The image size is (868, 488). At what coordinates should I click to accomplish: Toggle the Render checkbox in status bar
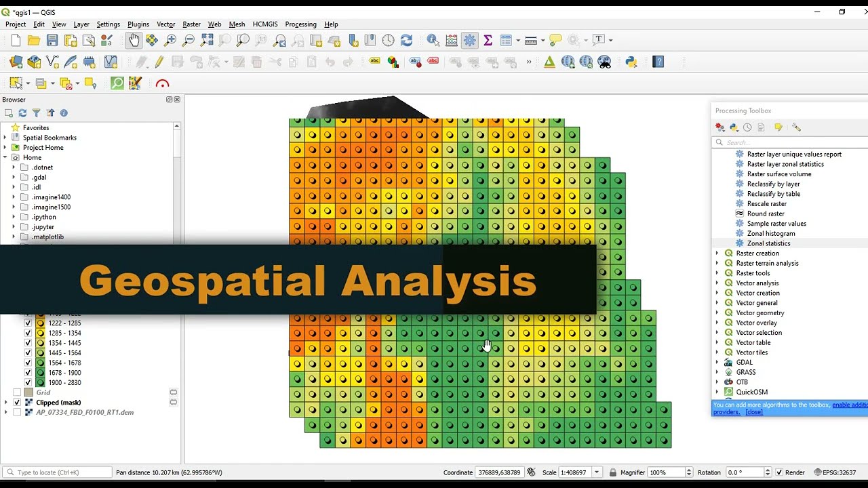(779, 472)
